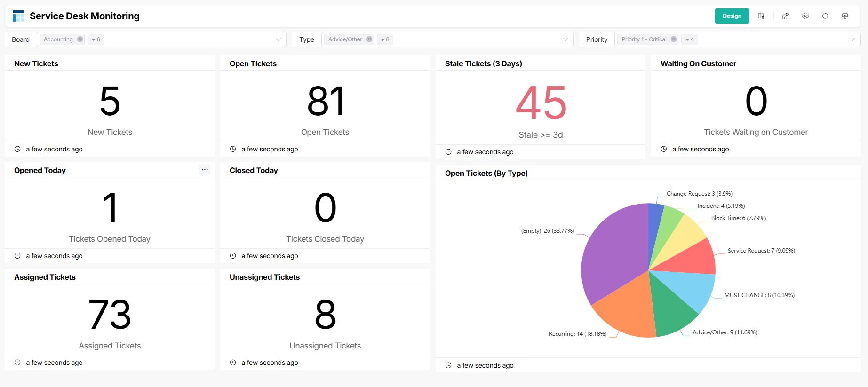Image resolution: width=868 pixels, height=387 pixels.
Task: Open the three-dot menu on Opened Today
Action: click(205, 170)
